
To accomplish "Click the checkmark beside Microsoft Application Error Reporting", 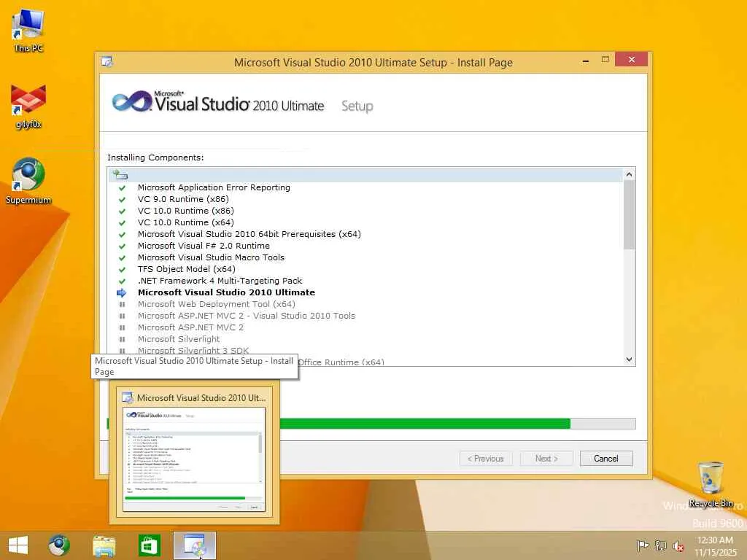I will (x=122, y=187).
